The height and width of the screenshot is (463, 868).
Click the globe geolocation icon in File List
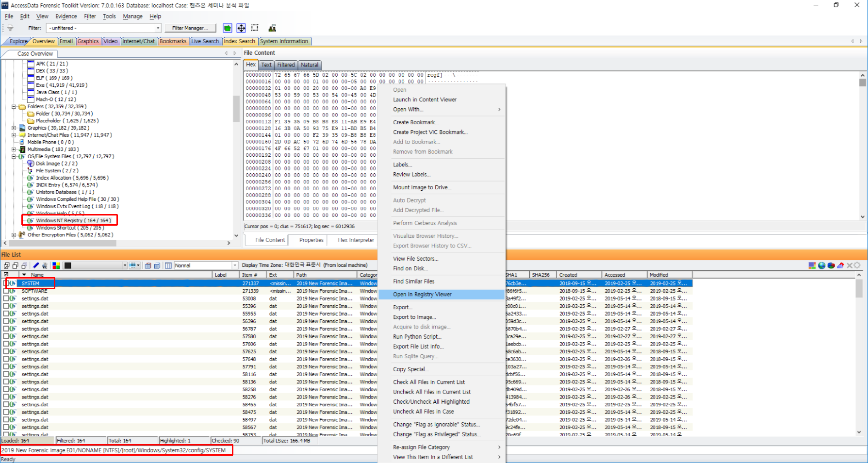821,265
